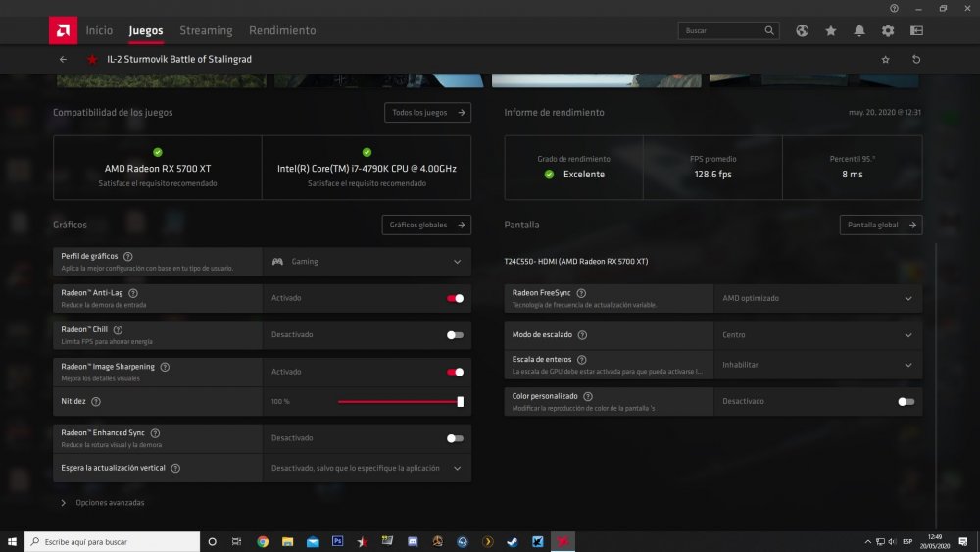Click the Todos los juegos button
The height and width of the screenshot is (552, 980).
click(x=427, y=113)
